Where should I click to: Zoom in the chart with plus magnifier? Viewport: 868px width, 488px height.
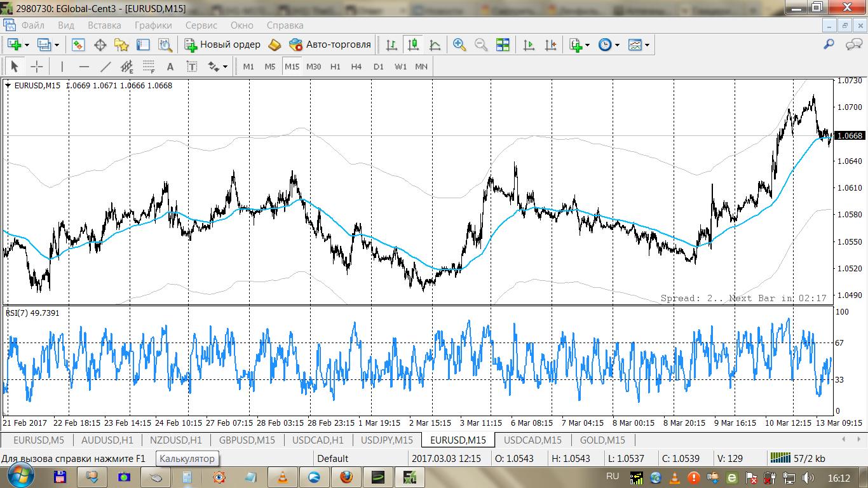pyautogui.click(x=459, y=44)
